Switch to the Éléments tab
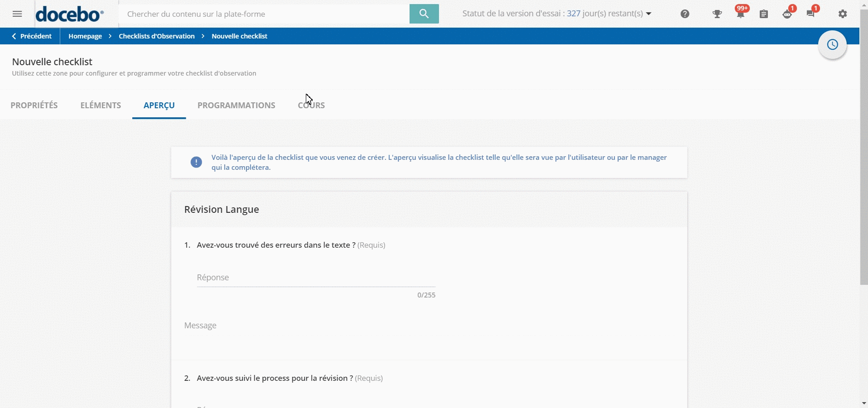This screenshot has height=408, width=868. click(x=100, y=105)
